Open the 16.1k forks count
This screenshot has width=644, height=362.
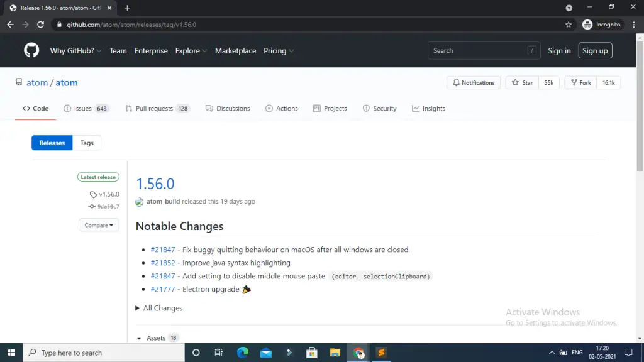609,82
